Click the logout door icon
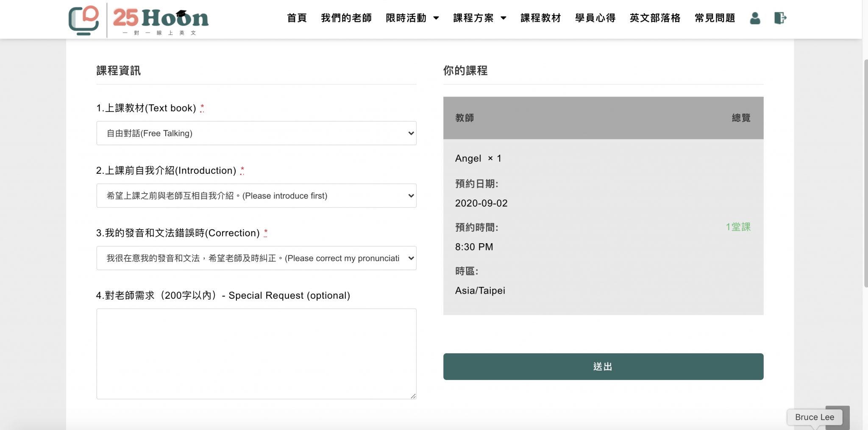The width and height of the screenshot is (868, 430). pos(780,18)
